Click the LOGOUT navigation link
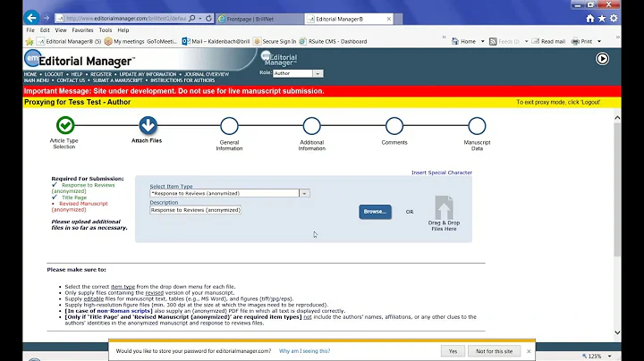This screenshot has height=361, width=644. pyautogui.click(x=54, y=74)
